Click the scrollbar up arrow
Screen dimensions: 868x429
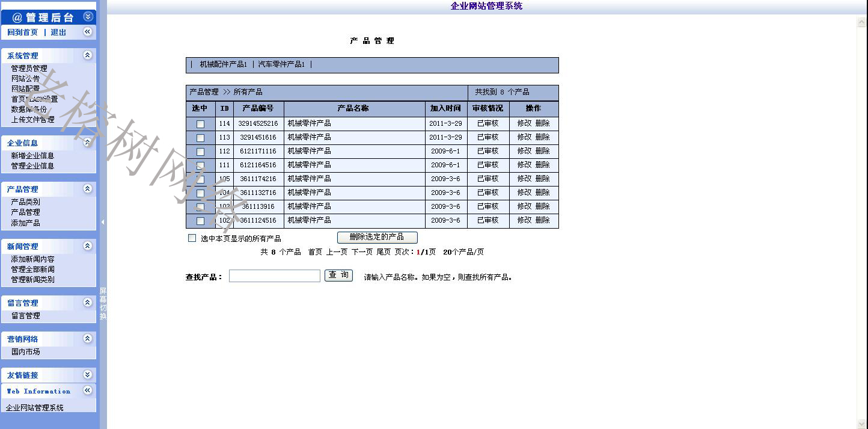click(863, 23)
